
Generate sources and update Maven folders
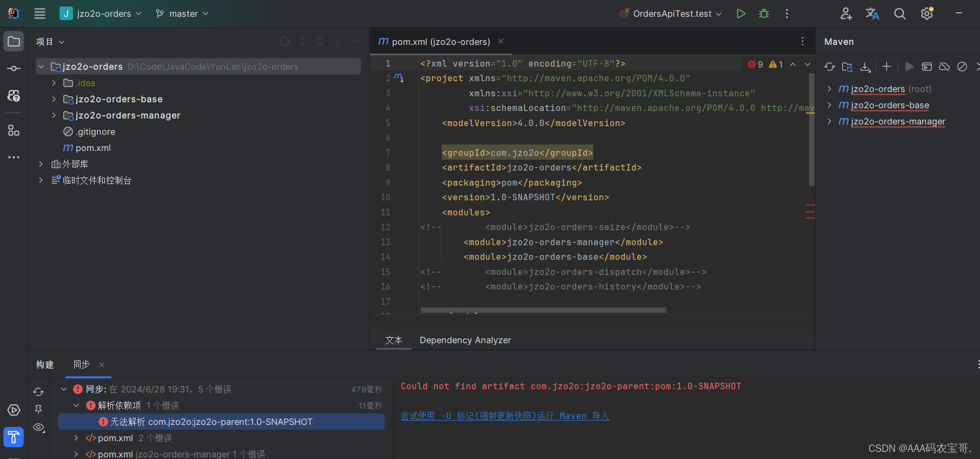tap(847, 67)
